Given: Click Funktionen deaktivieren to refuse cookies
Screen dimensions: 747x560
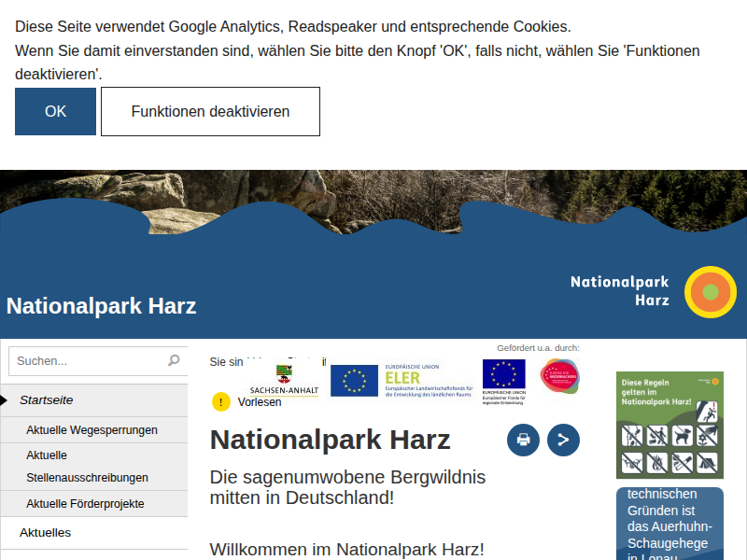Looking at the screenshot, I should [210, 110].
